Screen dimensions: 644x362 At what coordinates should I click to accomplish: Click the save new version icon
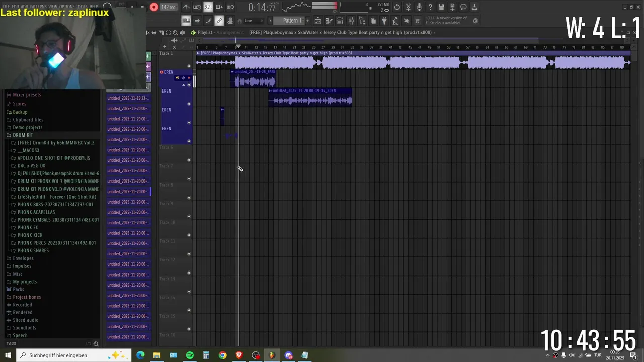(452, 7)
